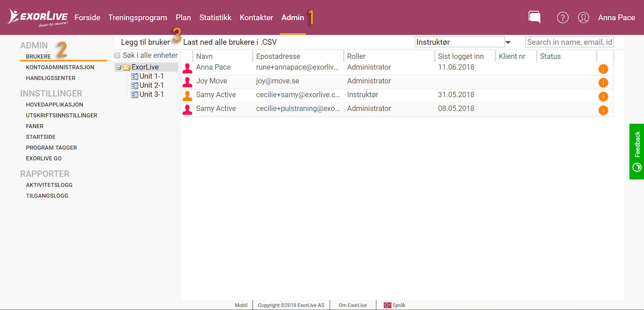Click the Norwegian flag language icon

click(387, 305)
